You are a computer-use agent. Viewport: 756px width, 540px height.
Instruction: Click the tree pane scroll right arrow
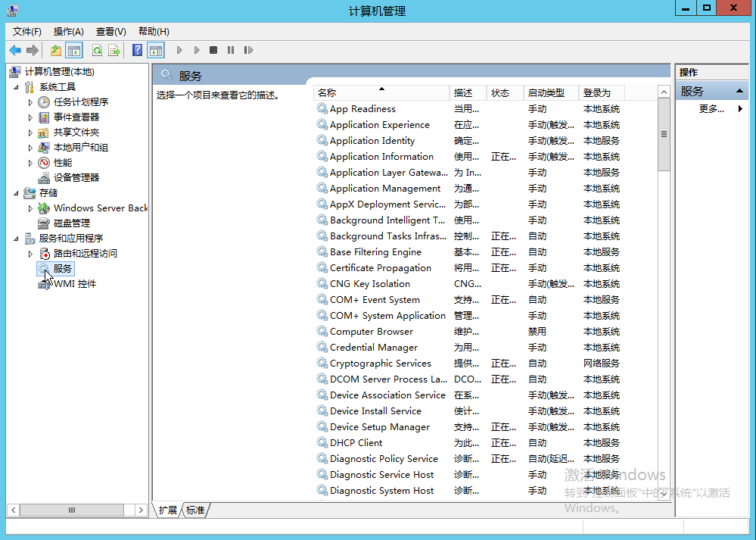click(141, 510)
